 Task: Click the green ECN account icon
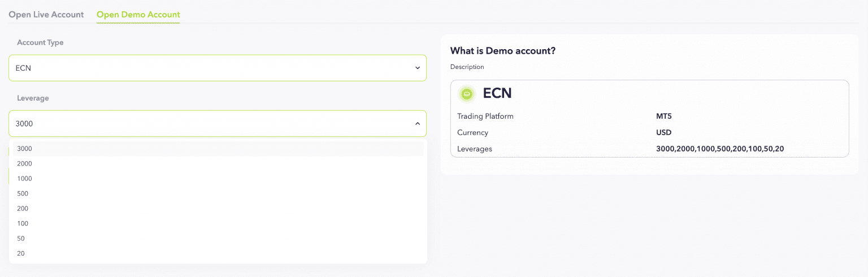pyautogui.click(x=467, y=94)
